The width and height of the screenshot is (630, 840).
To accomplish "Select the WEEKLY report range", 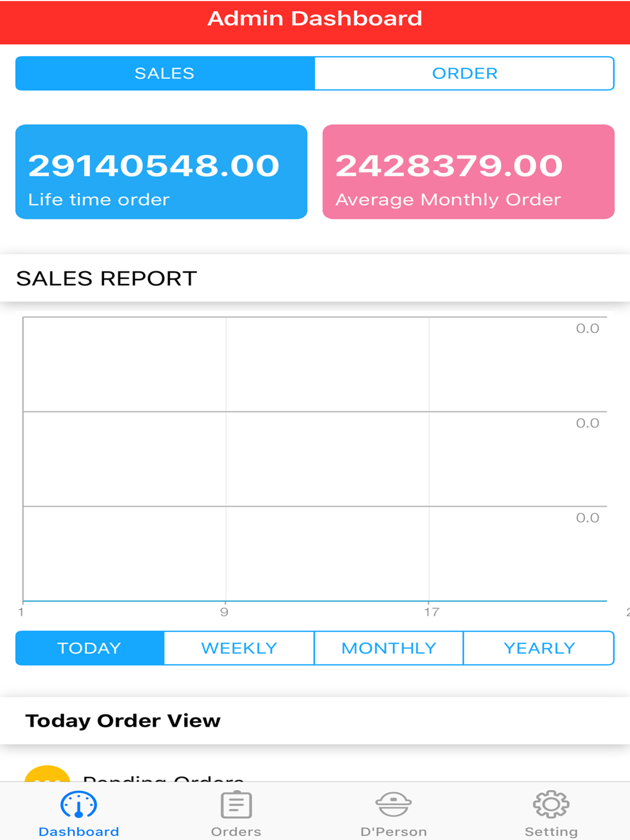I will pos(239,648).
